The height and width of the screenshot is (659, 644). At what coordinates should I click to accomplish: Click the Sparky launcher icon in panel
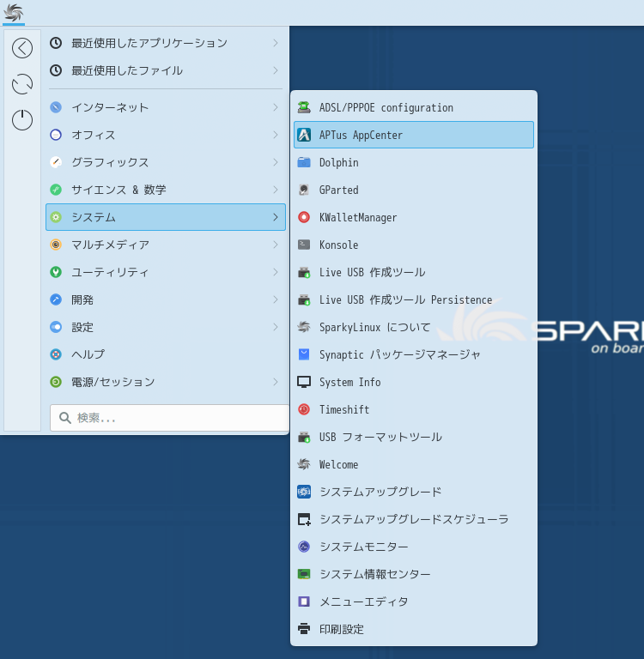point(14,12)
